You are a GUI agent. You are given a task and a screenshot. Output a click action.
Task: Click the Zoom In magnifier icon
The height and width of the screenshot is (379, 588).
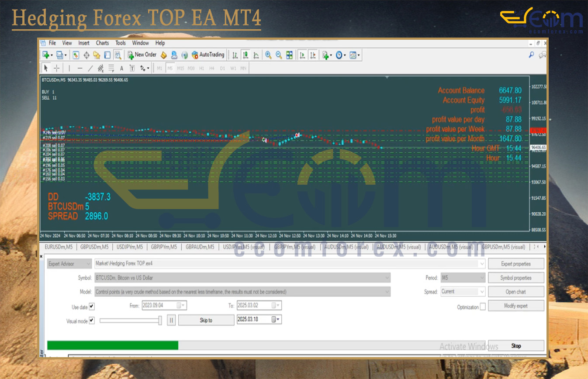(268, 55)
